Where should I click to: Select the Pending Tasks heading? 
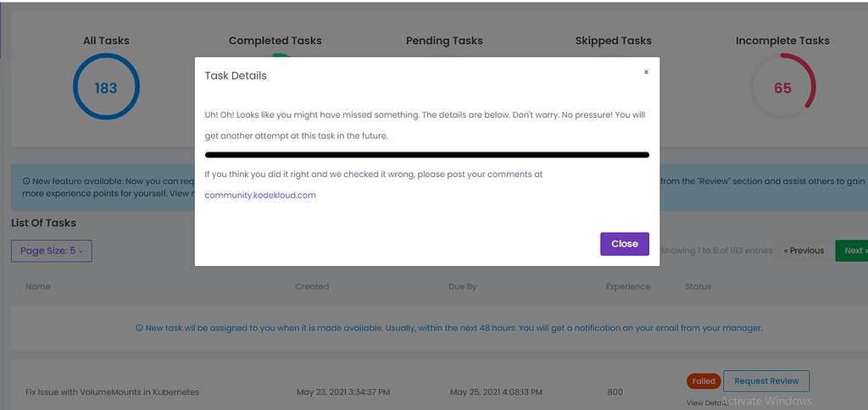tap(444, 41)
